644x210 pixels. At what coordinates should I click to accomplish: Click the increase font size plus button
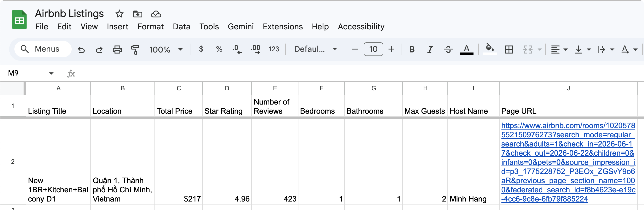tap(392, 49)
